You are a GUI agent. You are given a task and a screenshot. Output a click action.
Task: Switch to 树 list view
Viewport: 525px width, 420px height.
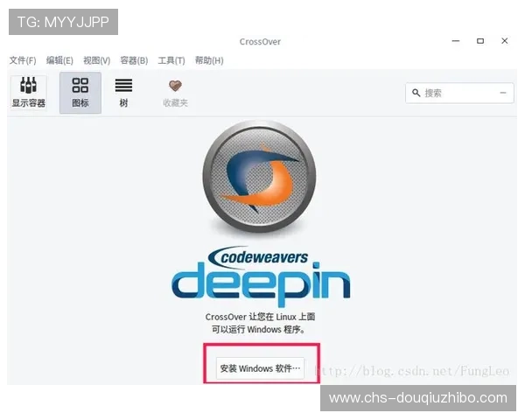click(x=123, y=93)
